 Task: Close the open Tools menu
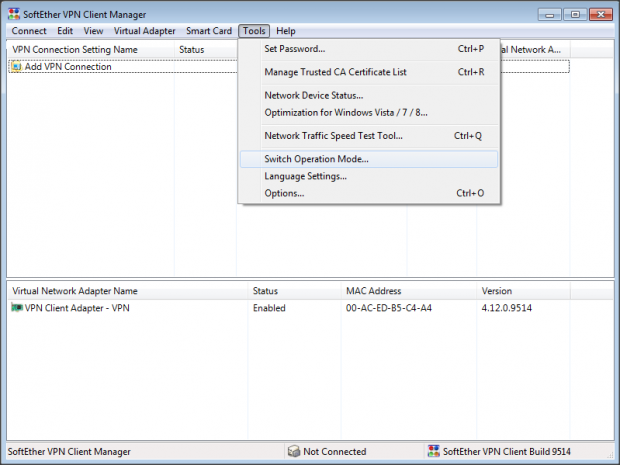click(254, 31)
